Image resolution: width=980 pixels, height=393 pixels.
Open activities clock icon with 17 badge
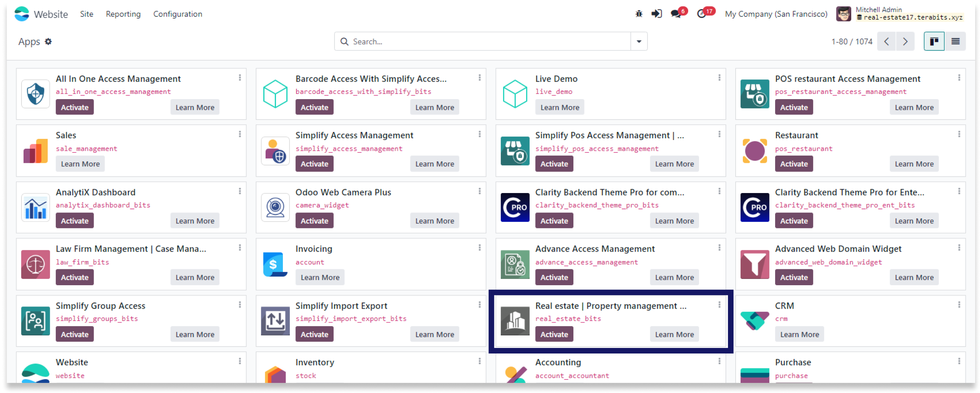click(x=702, y=14)
